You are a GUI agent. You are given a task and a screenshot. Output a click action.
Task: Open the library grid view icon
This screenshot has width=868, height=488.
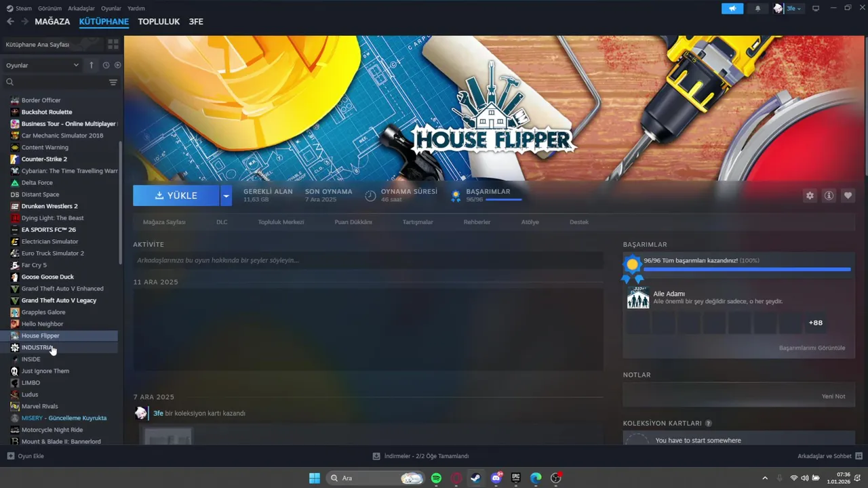pos(113,44)
